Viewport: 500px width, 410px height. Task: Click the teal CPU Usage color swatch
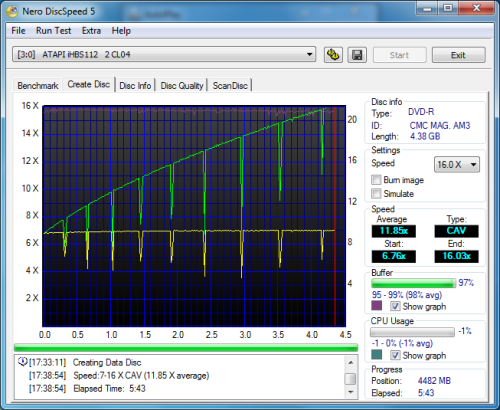tap(377, 355)
